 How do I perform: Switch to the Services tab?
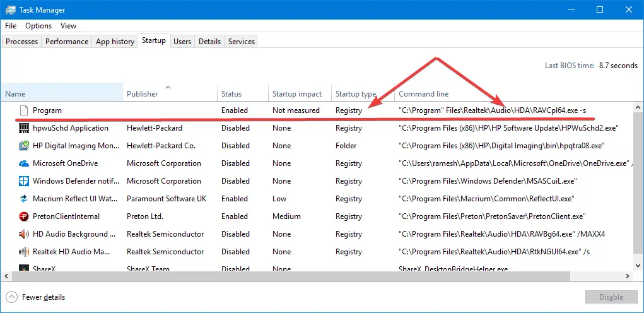coord(242,42)
